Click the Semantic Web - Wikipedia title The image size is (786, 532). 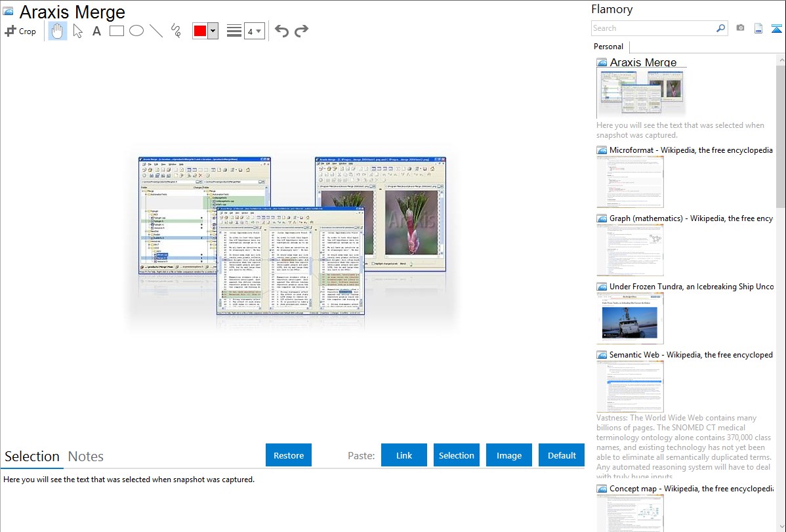(691, 354)
